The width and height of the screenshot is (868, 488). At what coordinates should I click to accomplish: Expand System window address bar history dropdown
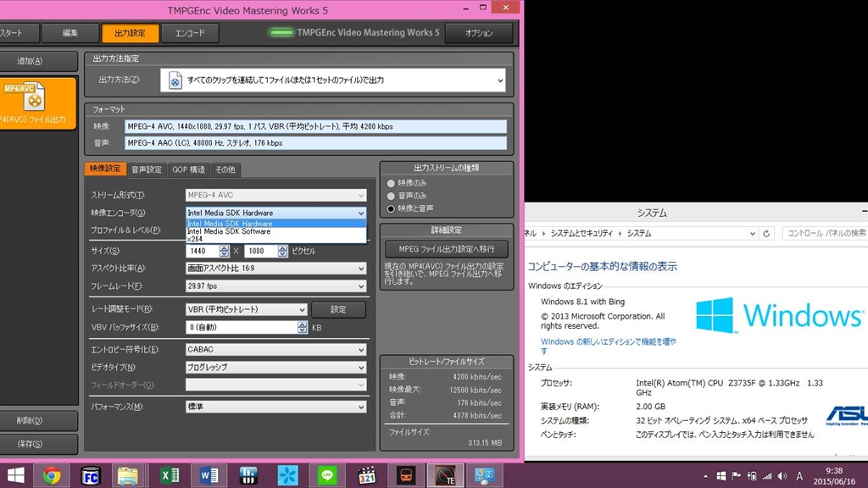tap(753, 234)
